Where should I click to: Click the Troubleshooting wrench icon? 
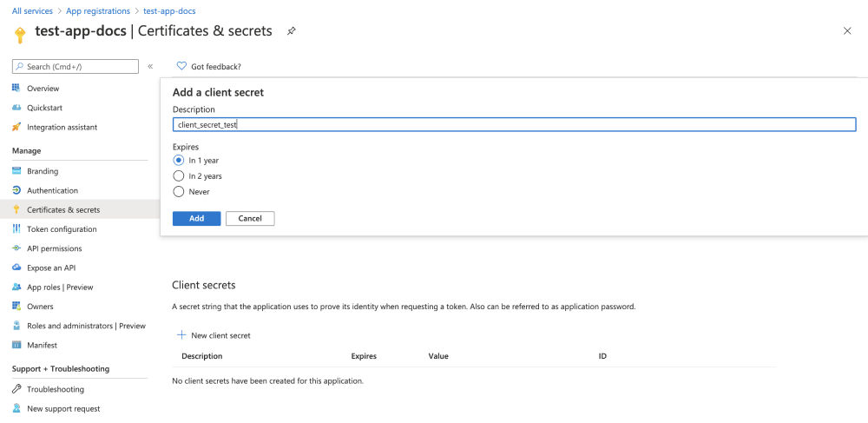(x=16, y=389)
